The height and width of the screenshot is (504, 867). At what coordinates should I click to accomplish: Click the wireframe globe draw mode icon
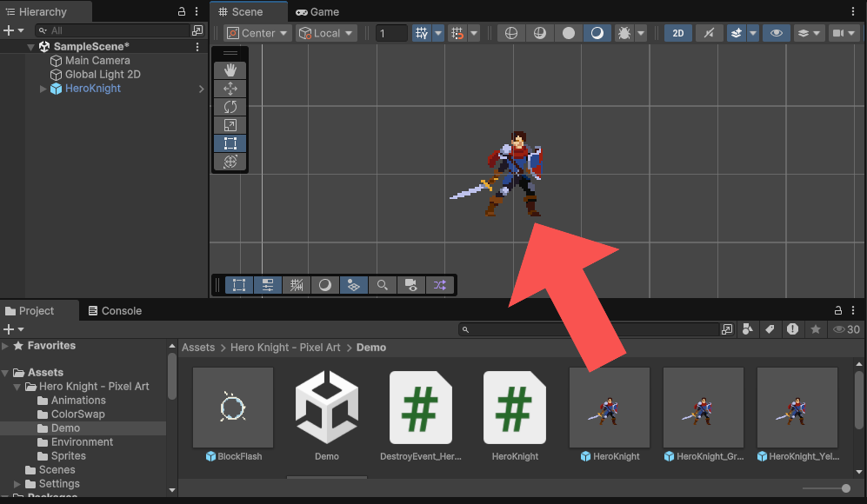pyautogui.click(x=511, y=33)
